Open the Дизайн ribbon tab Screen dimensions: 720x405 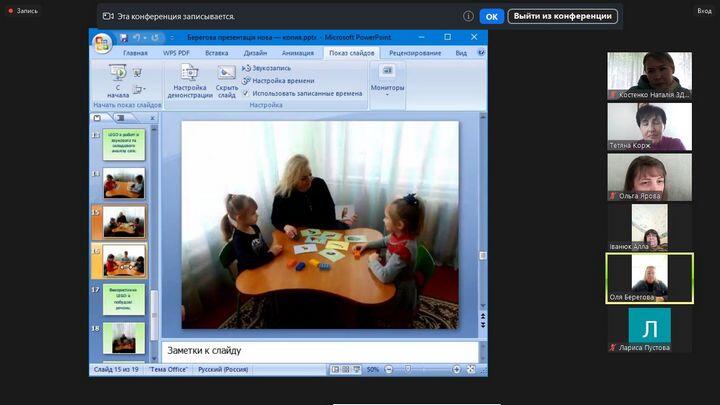(x=255, y=53)
